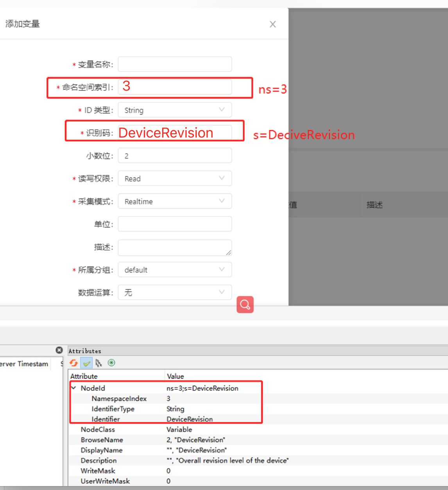The width and height of the screenshot is (448, 490).
Task: Click the Server Timestamp column header
Action: pyautogui.click(x=24, y=364)
